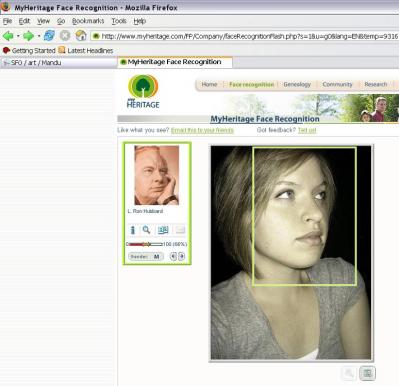Click the L. Ron Hubbard name label

click(x=145, y=211)
